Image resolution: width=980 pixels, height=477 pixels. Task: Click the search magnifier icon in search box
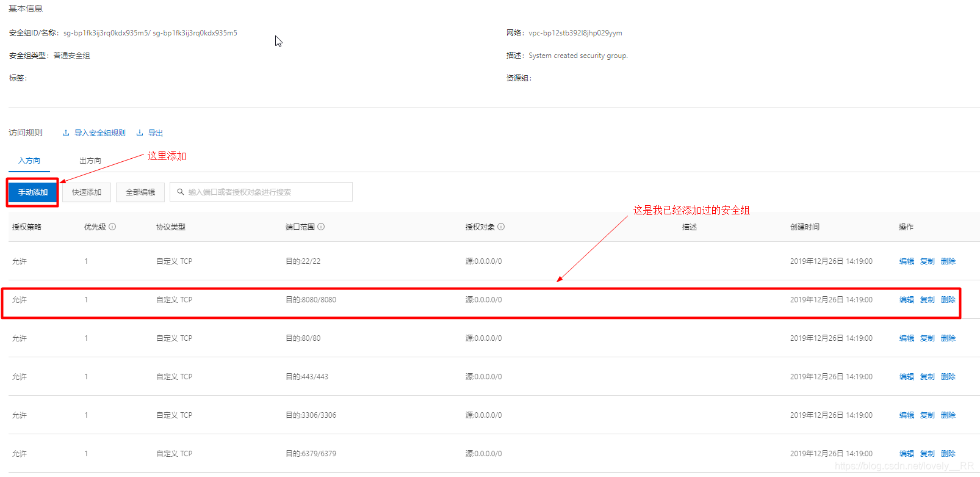coord(181,192)
